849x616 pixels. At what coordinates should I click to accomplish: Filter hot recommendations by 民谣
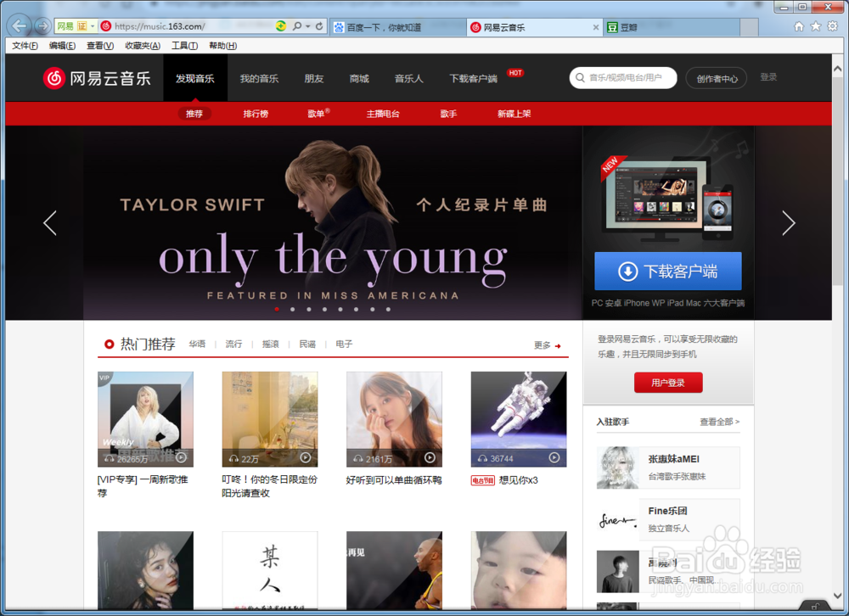pos(307,344)
